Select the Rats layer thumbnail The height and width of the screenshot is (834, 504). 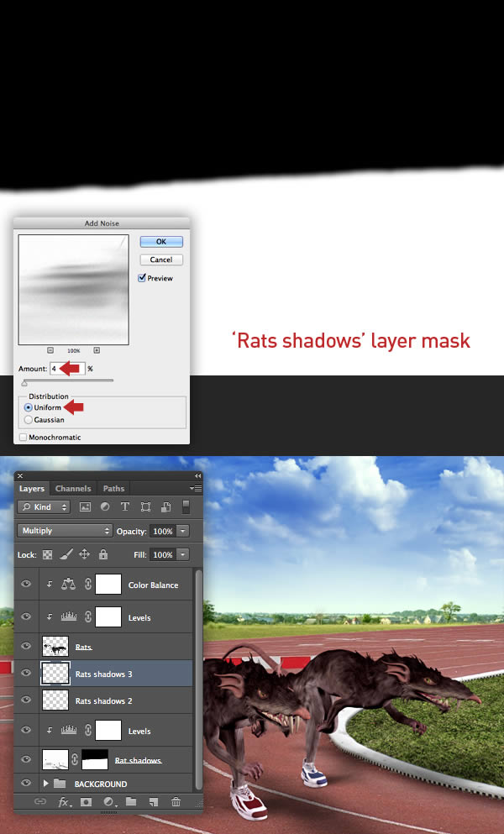click(x=55, y=646)
